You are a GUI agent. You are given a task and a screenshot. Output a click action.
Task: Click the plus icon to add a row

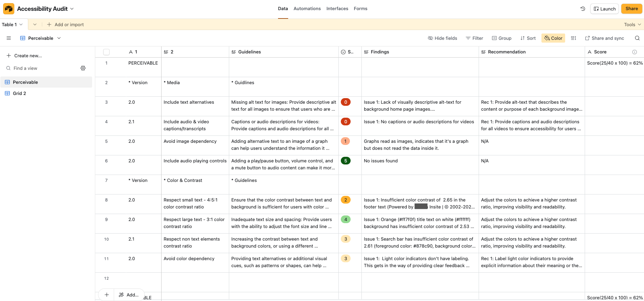107,295
